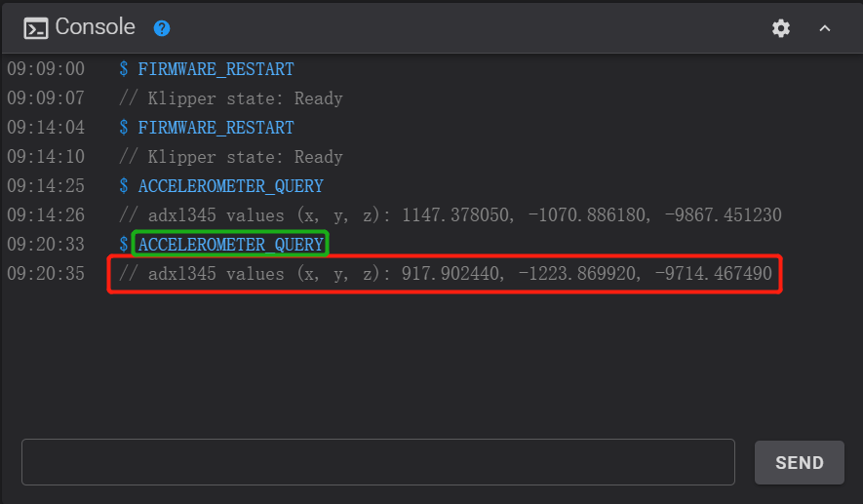
Task: Click ACCELEROMETER_QUERY command from 09:14:25
Action: pyautogui.click(x=230, y=186)
